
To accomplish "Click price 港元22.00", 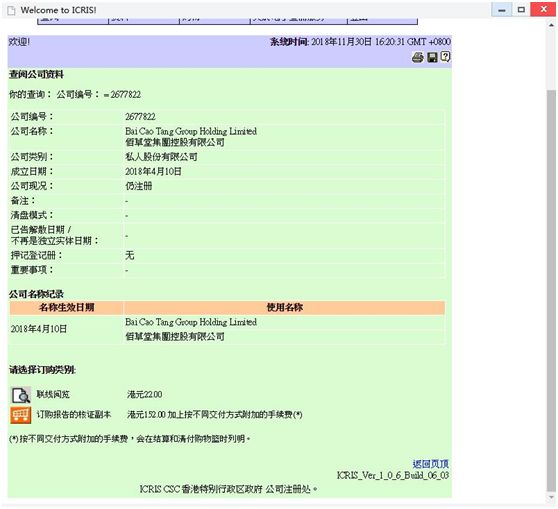I will click(x=144, y=394).
